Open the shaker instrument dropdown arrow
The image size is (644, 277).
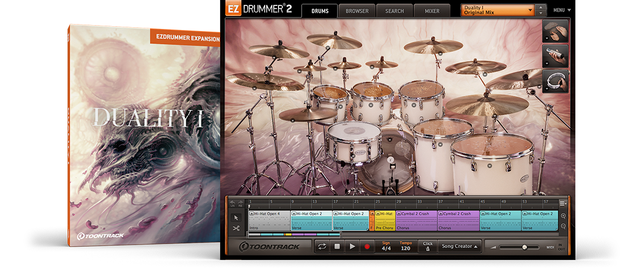point(546,64)
